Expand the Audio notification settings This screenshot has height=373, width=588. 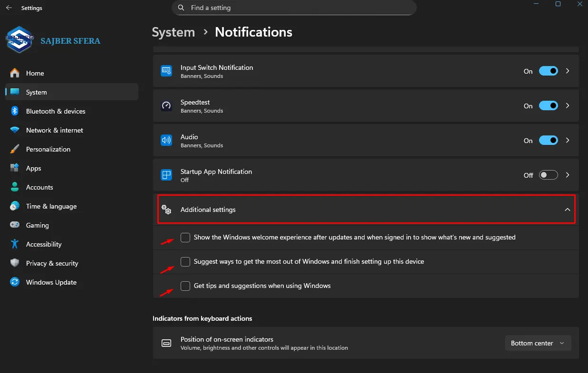pyautogui.click(x=567, y=140)
